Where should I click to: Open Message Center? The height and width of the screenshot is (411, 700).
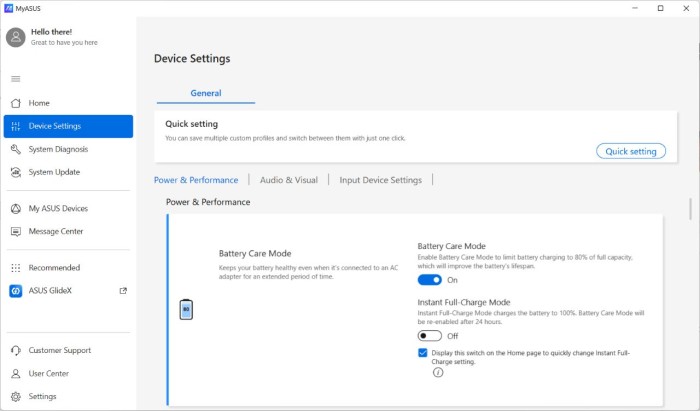[x=68, y=232]
